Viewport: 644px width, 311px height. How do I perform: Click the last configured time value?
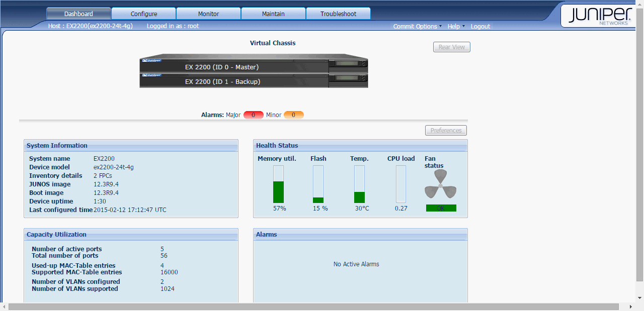[x=130, y=210]
